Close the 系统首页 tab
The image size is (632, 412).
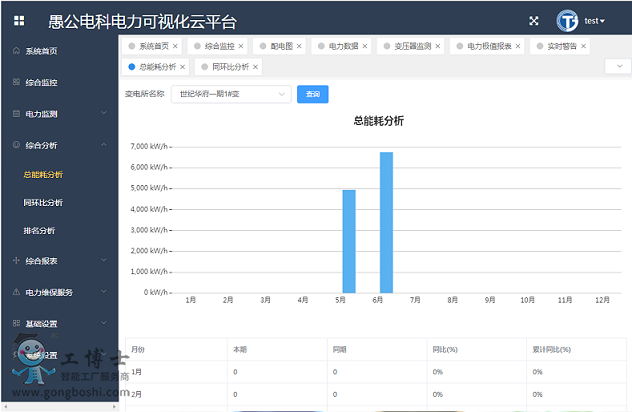coord(175,46)
